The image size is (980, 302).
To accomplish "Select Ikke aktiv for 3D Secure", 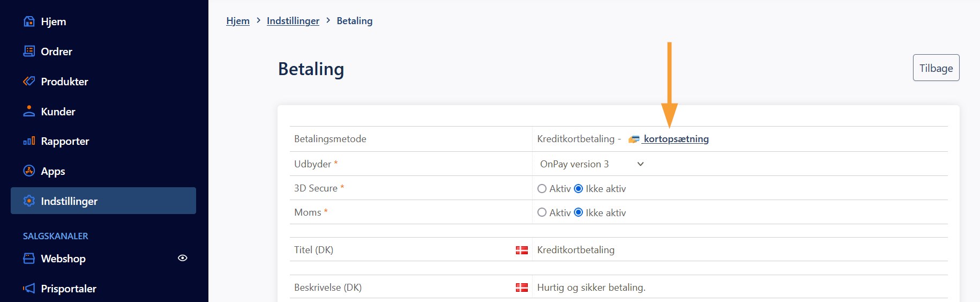I will coord(578,189).
